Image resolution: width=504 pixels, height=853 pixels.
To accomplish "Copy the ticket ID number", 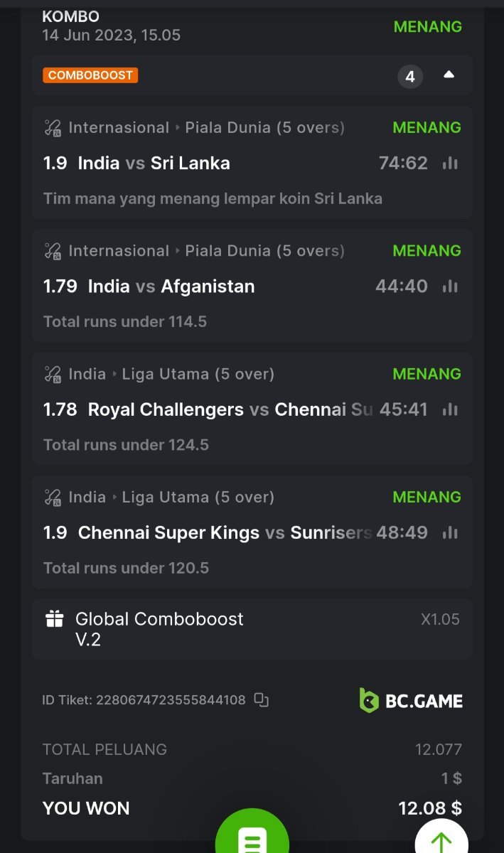I will (x=262, y=700).
